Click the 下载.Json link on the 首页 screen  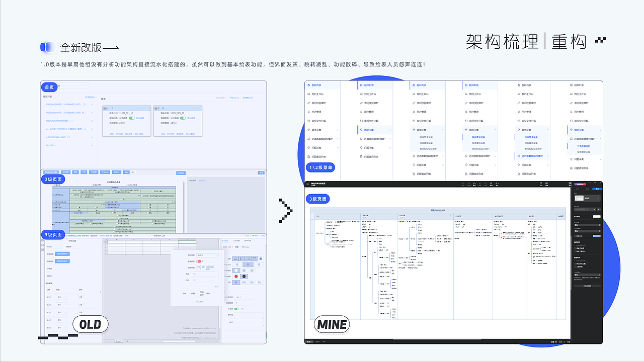233,98
